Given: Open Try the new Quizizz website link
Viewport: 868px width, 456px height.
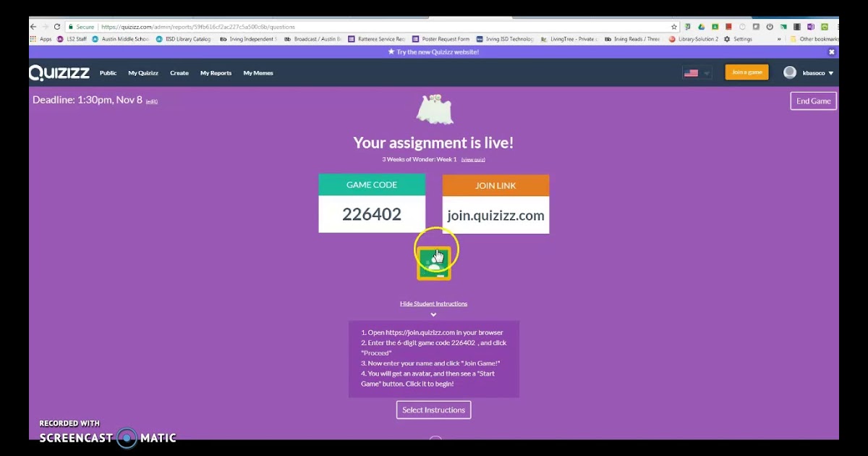Looking at the screenshot, I should tap(433, 52).
